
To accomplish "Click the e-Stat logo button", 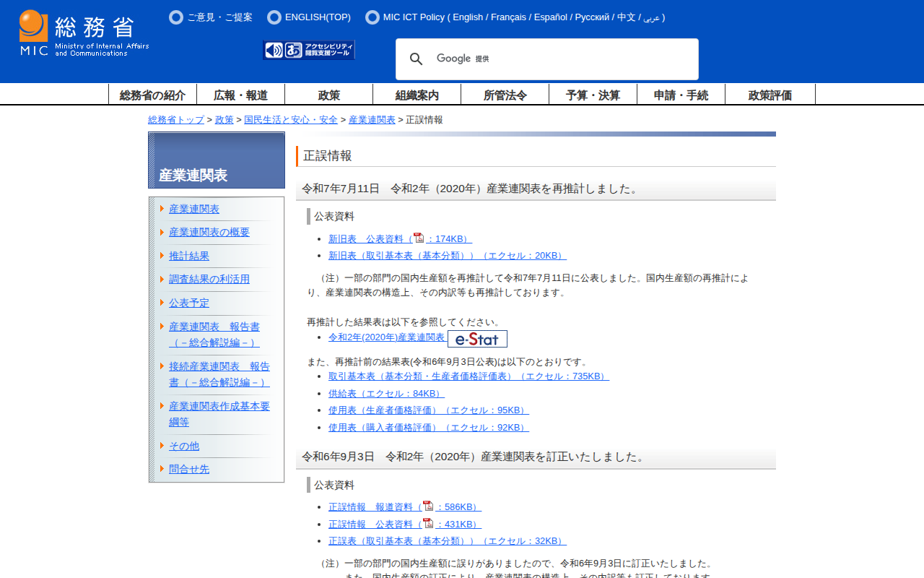I will coord(477,338).
